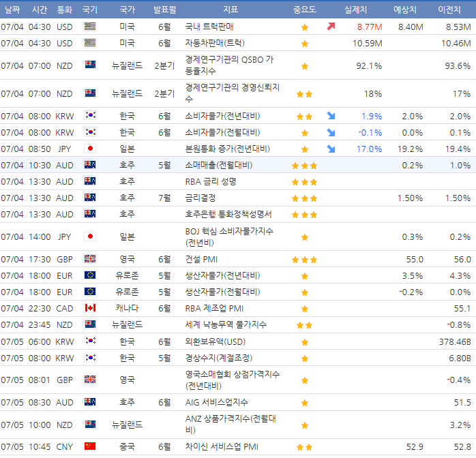Click the red up arrow beside 8.77M
476x458 pixels.
point(331,27)
